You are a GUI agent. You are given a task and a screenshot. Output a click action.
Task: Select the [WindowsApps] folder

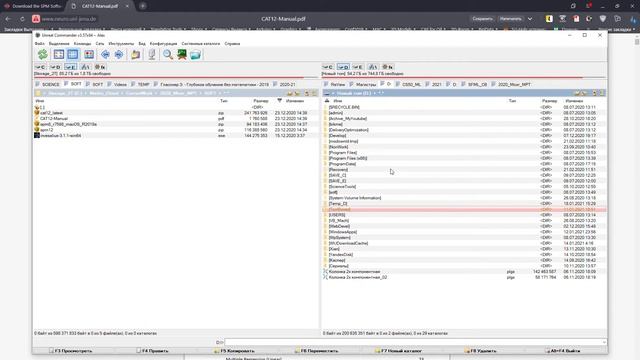click(x=464, y=232)
